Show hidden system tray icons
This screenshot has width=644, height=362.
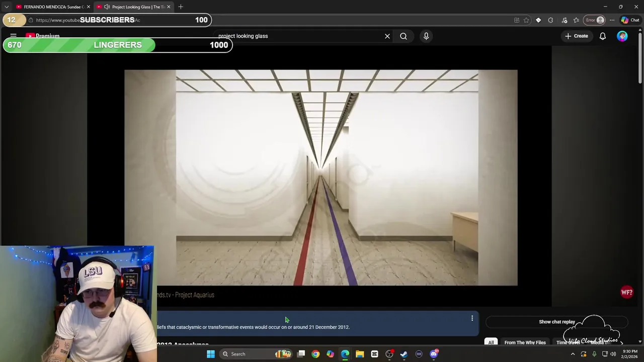click(x=573, y=354)
